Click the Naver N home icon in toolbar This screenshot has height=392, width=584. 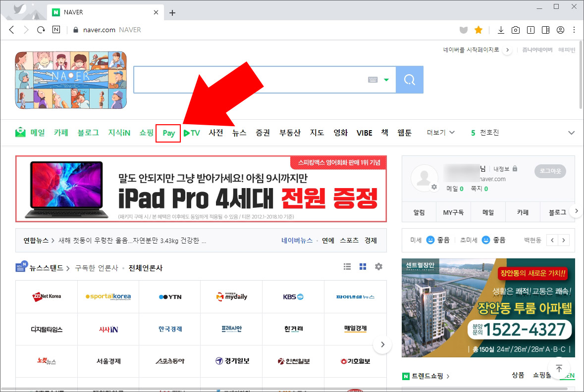pos(56,30)
